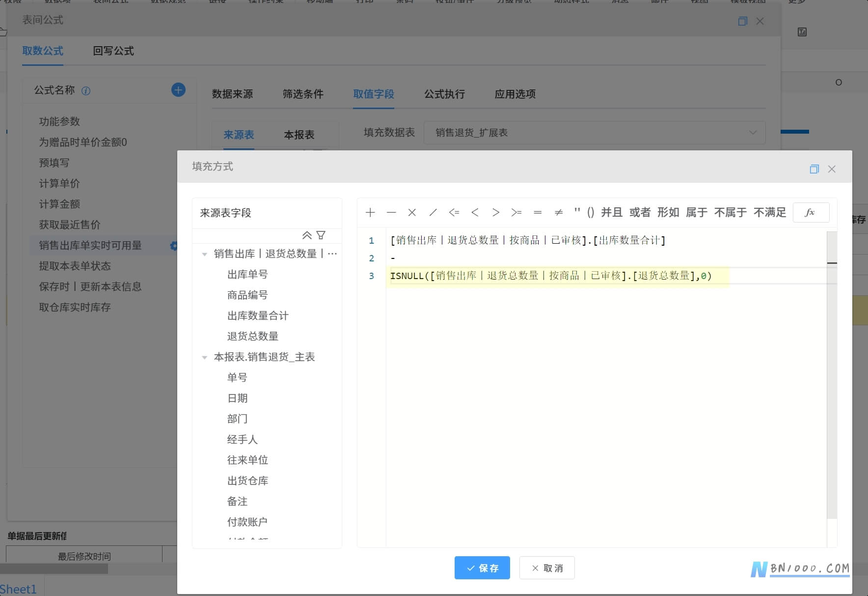Collapse the 本报表.销售退货_主表 node

[x=205, y=357]
